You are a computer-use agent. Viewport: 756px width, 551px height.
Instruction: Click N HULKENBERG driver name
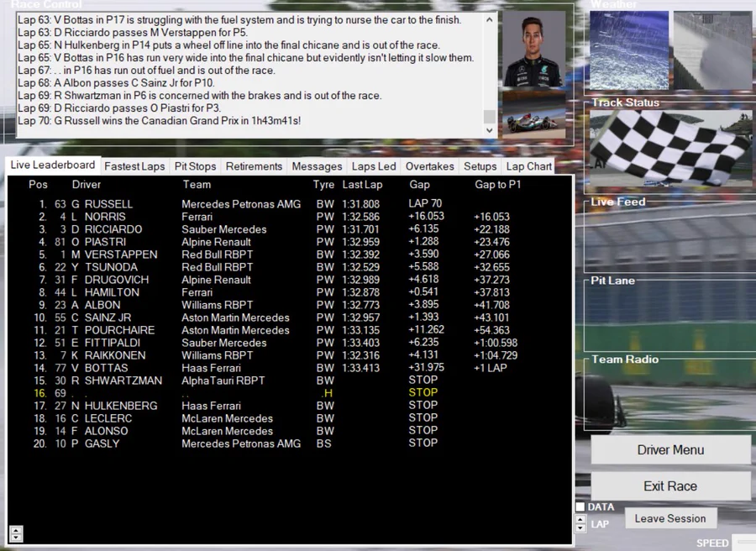pyautogui.click(x=114, y=406)
